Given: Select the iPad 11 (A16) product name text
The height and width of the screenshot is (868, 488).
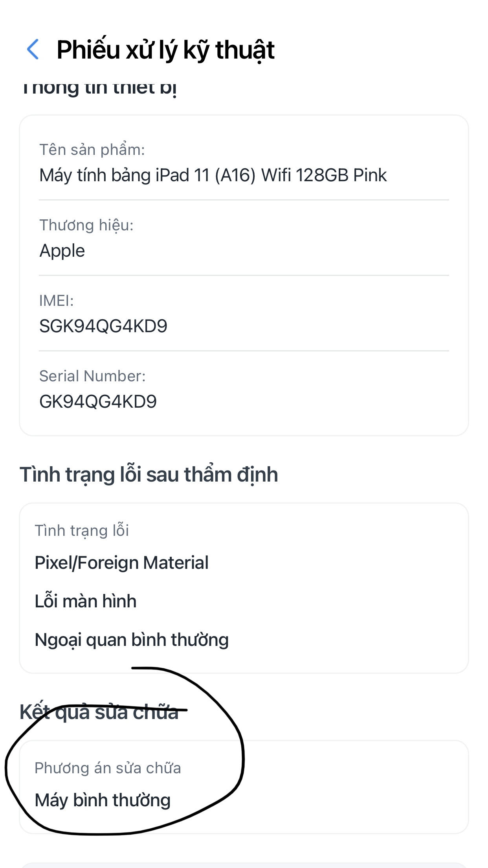Looking at the screenshot, I should 213,175.
